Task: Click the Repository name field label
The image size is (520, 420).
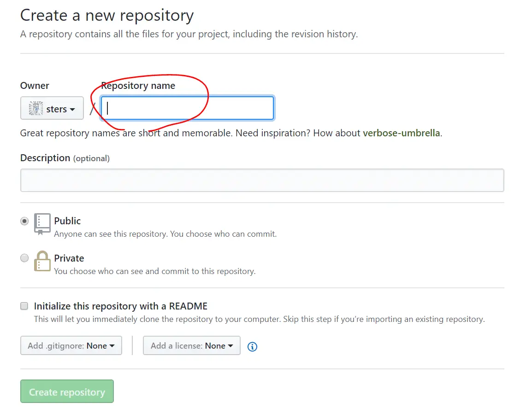Action: (138, 86)
